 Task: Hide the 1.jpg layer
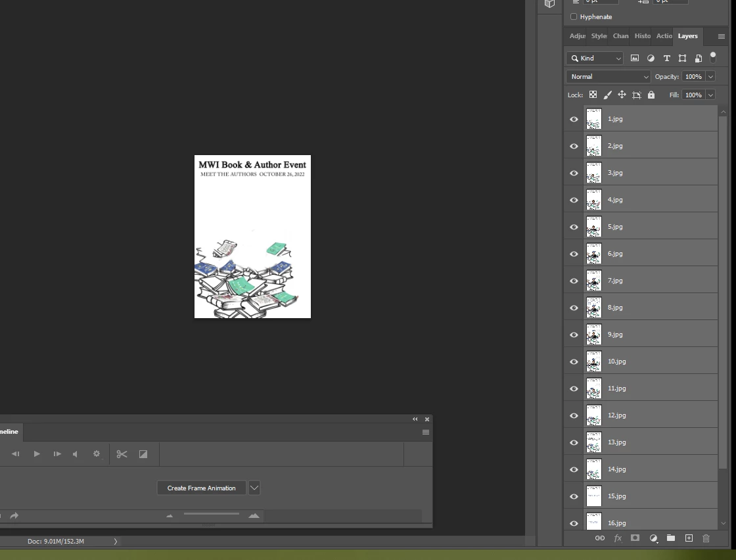[x=574, y=119]
